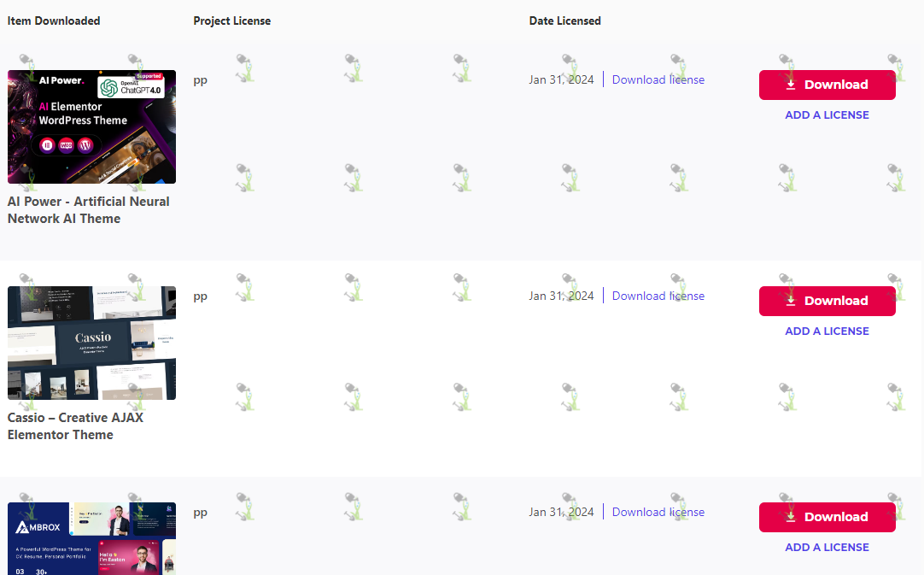
Task: Select ADD A LICENSE under AI Power
Action: pyautogui.click(x=827, y=115)
